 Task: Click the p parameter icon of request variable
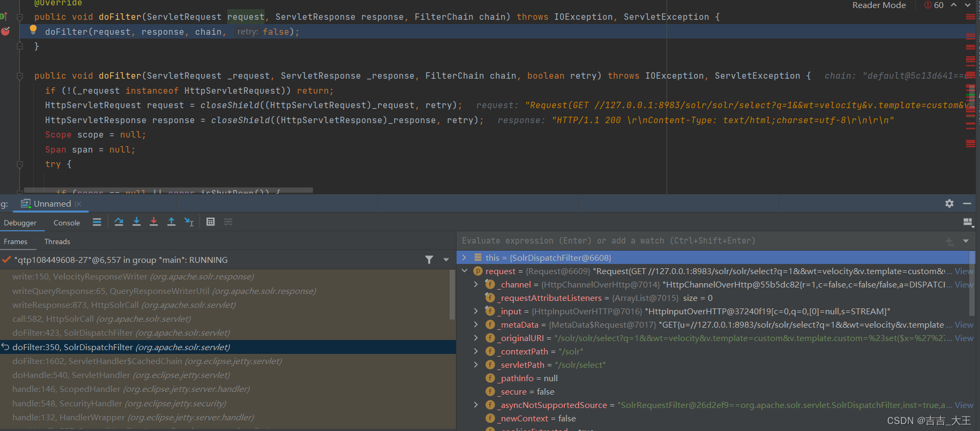[x=478, y=271]
